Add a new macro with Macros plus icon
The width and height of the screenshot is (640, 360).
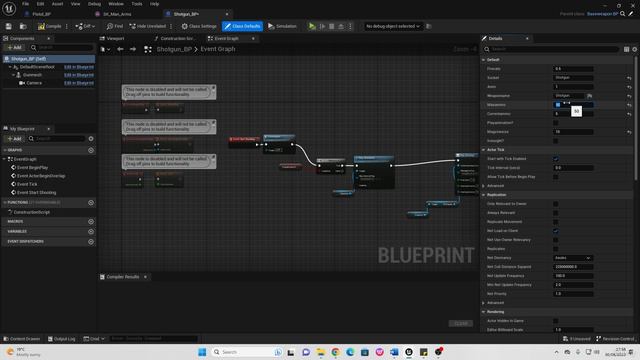coord(91,221)
